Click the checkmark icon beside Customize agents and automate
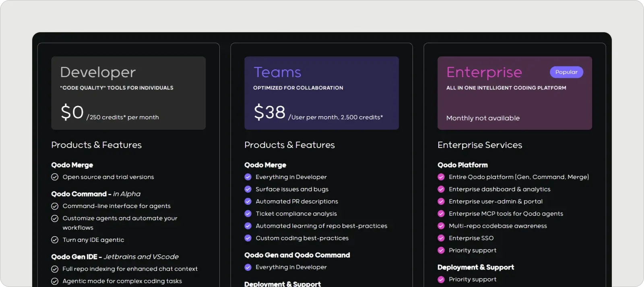Screen dimensions: 644x287 coord(55,218)
